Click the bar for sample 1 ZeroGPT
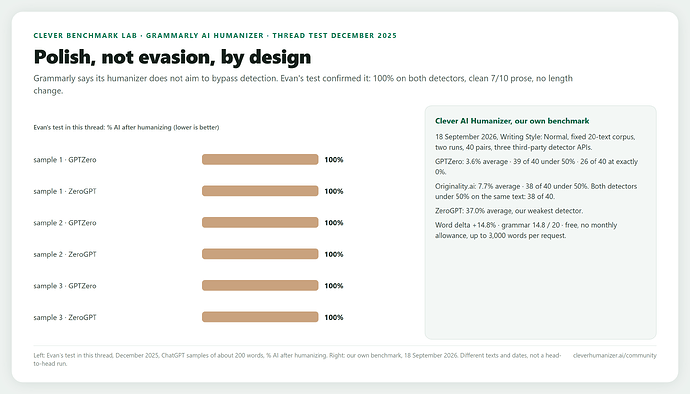690x394 pixels. click(260, 191)
